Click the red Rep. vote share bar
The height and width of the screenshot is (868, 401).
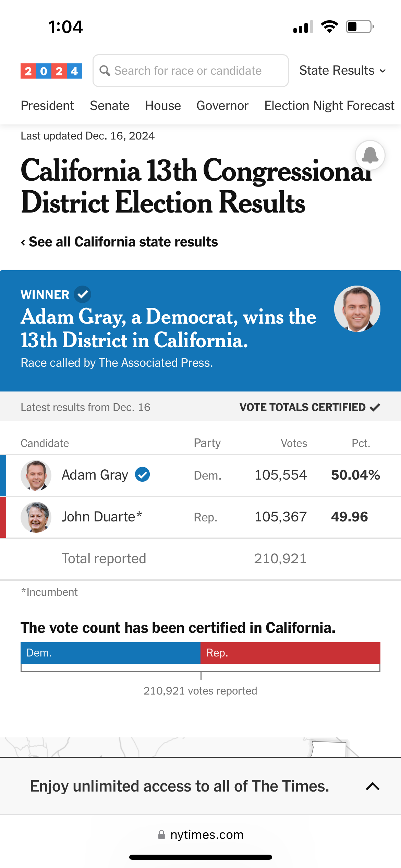point(290,653)
